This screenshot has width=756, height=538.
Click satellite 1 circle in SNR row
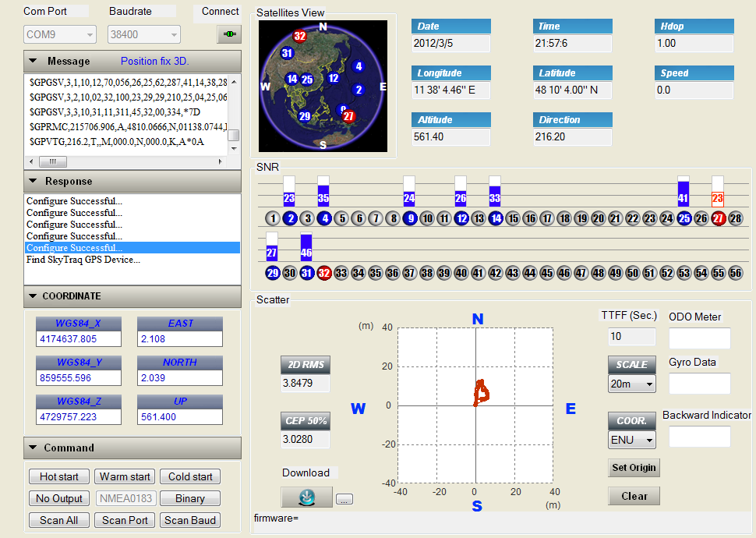273,218
